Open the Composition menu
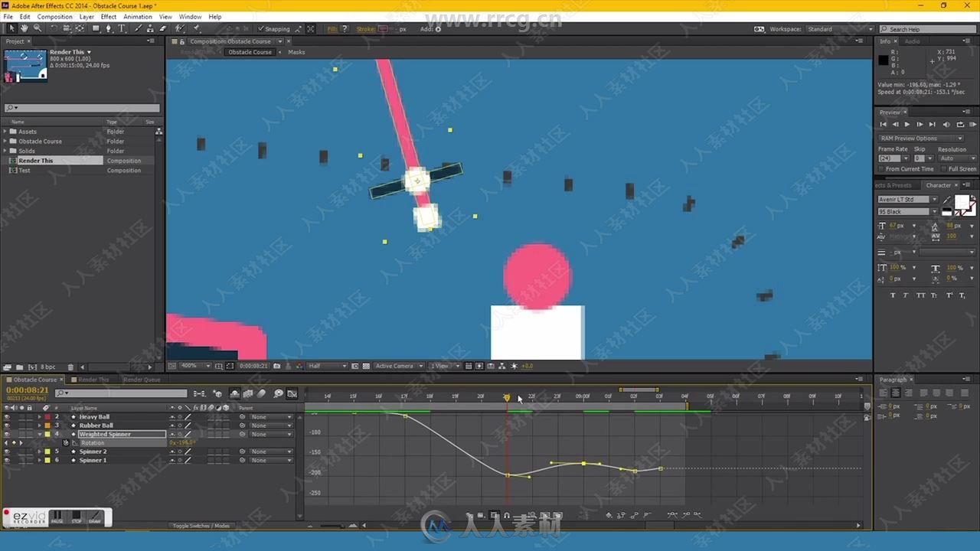 click(x=54, y=17)
